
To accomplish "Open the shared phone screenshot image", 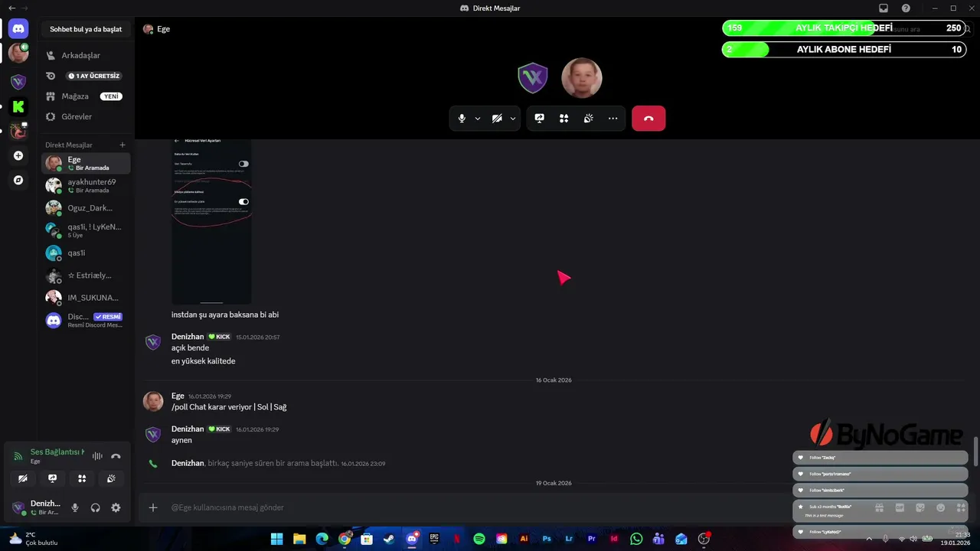I will click(211, 222).
